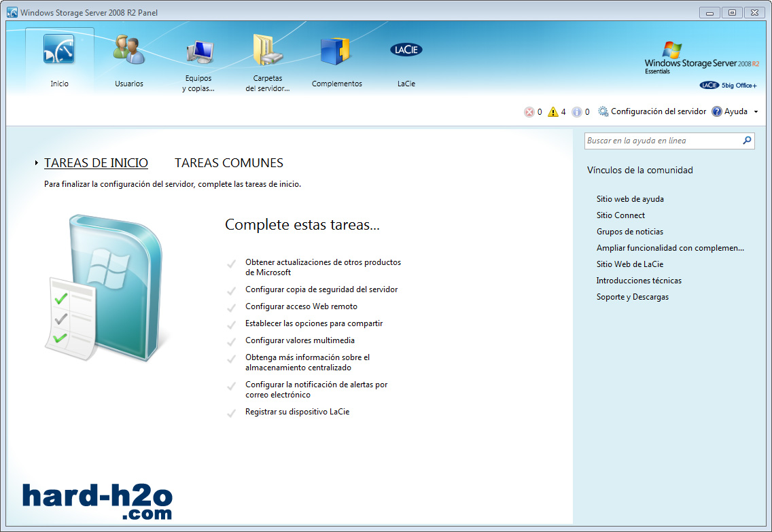Open Configuración del servidor
Screen dimensions: 772x532
(659, 111)
